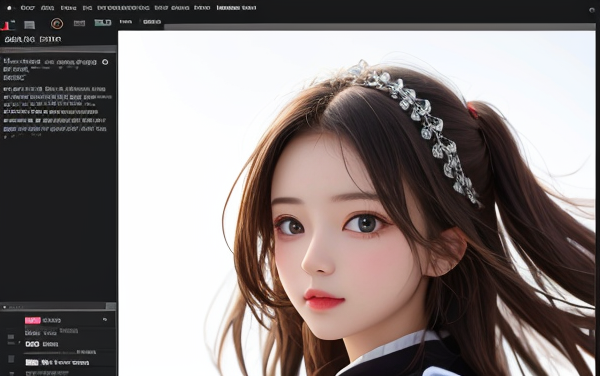Screen dimensions: 600x376
Task: Select the orange circular ring toolbar icon
Action: 57,24
